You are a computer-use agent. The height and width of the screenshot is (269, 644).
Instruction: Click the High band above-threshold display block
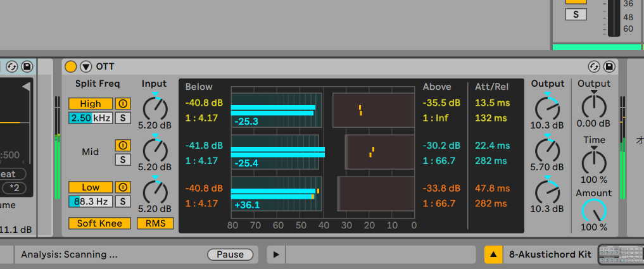tap(373, 110)
